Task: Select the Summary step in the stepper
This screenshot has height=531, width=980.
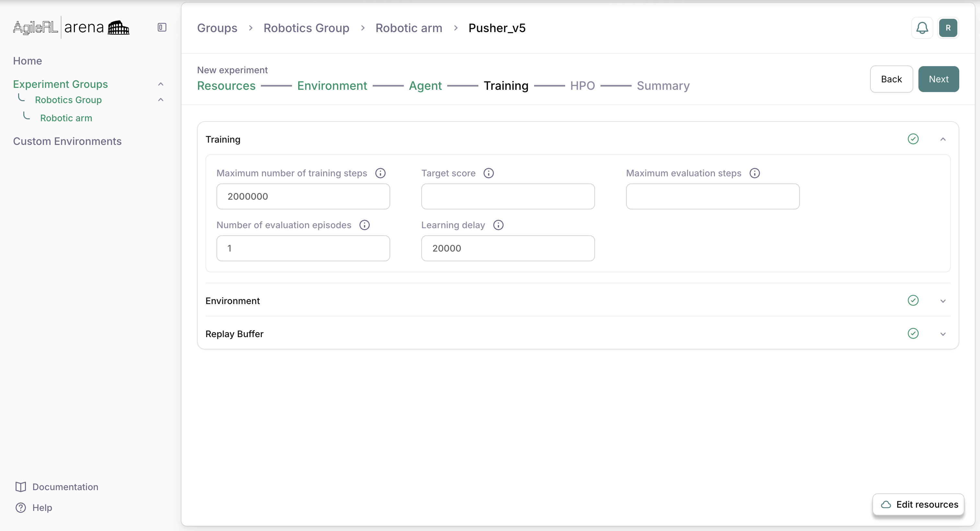Action: 663,86
